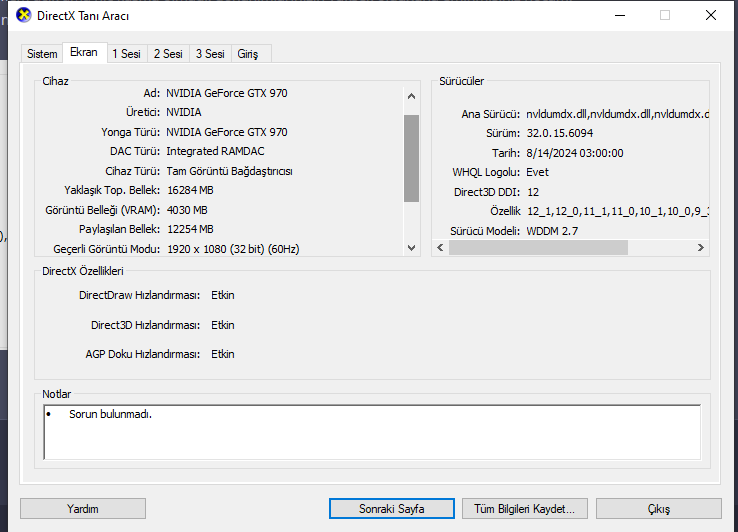
Task: Click the Cihaz vertical scrollbar thumb
Action: (x=411, y=158)
